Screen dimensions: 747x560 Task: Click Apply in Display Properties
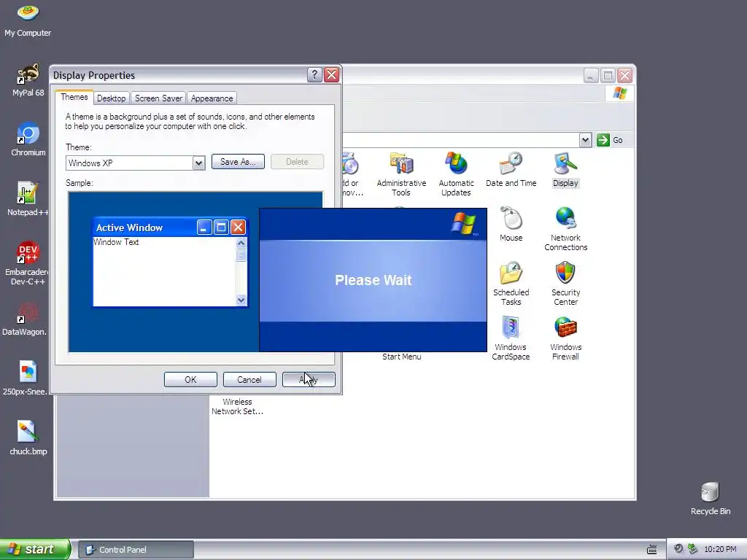tap(309, 379)
